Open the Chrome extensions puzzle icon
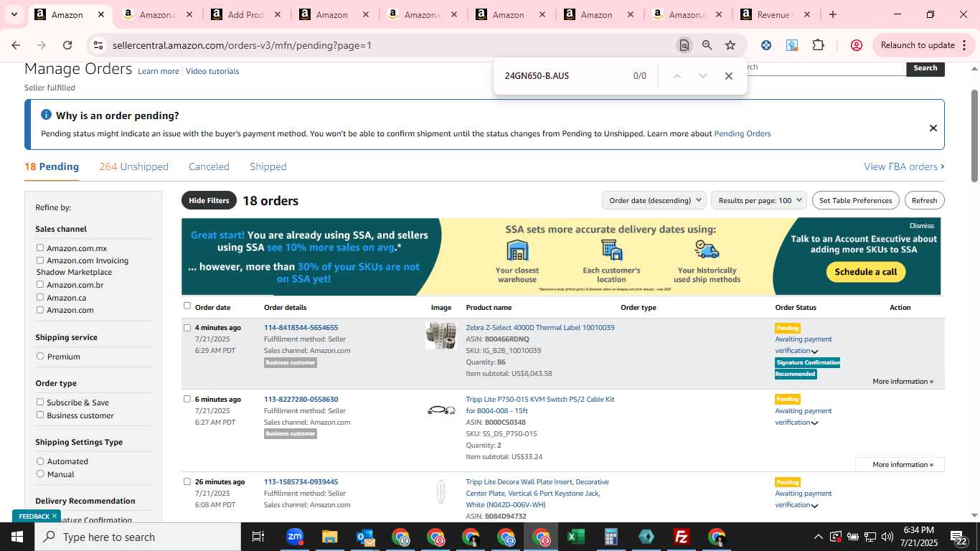Image resolution: width=980 pixels, height=551 pixels. point(818,45)
